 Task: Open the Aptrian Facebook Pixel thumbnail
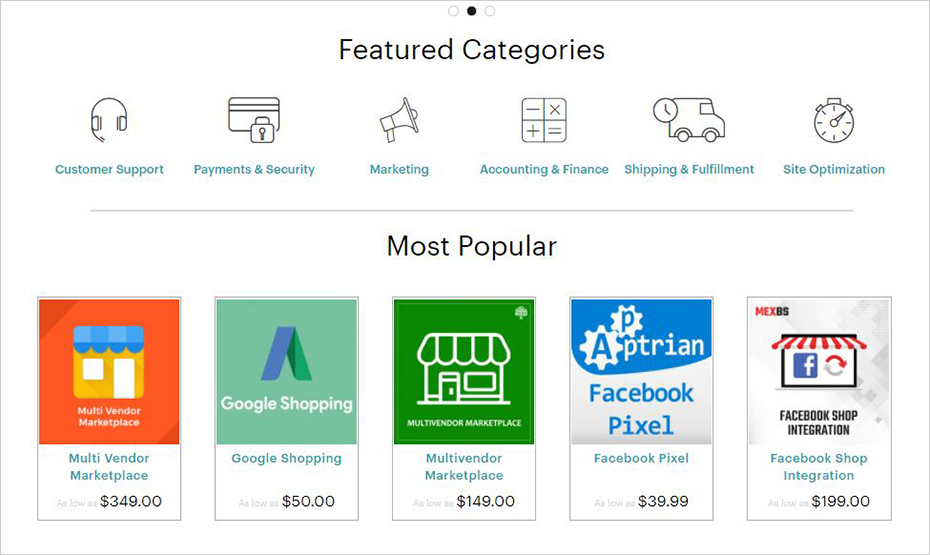pyautogui.click(x=641, y=371)
